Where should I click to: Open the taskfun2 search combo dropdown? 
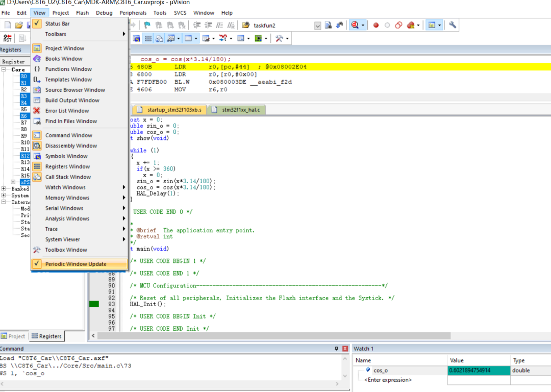(x=317, y=26)
